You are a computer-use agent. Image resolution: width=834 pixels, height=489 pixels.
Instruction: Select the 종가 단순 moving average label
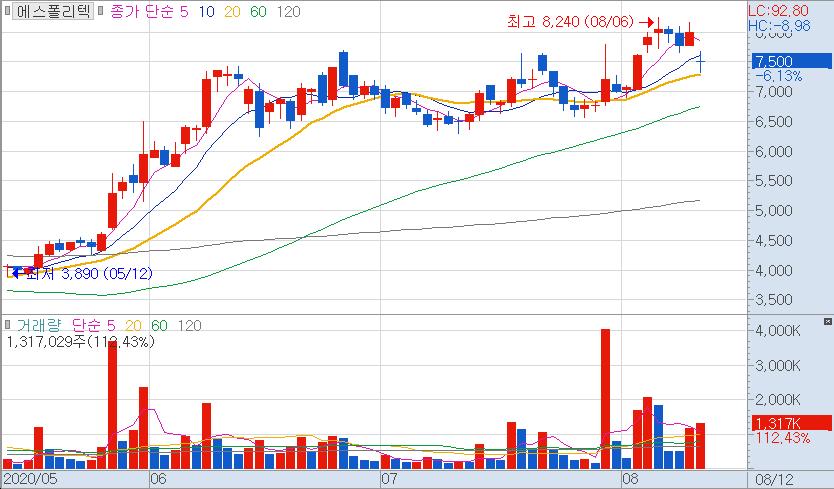(x=144, y=11)
